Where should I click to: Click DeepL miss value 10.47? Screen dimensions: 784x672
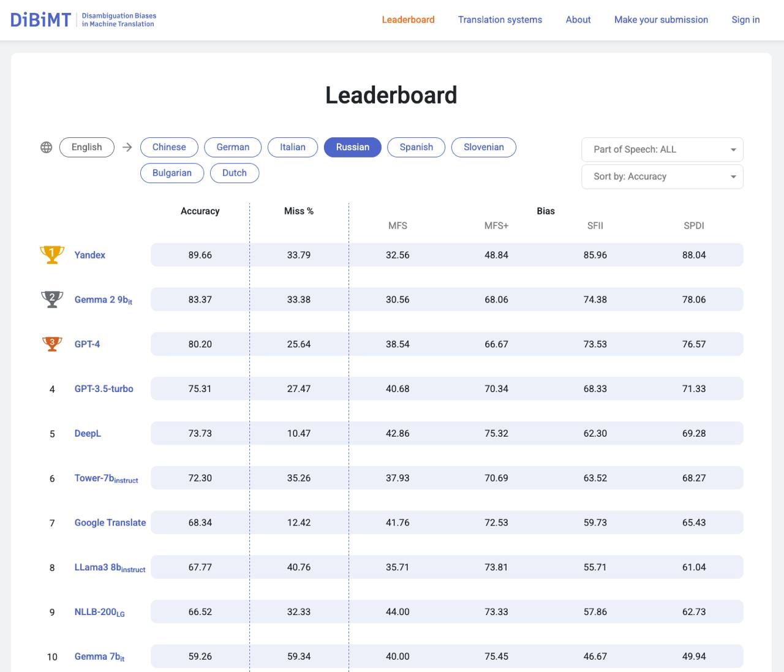[299, 434]
